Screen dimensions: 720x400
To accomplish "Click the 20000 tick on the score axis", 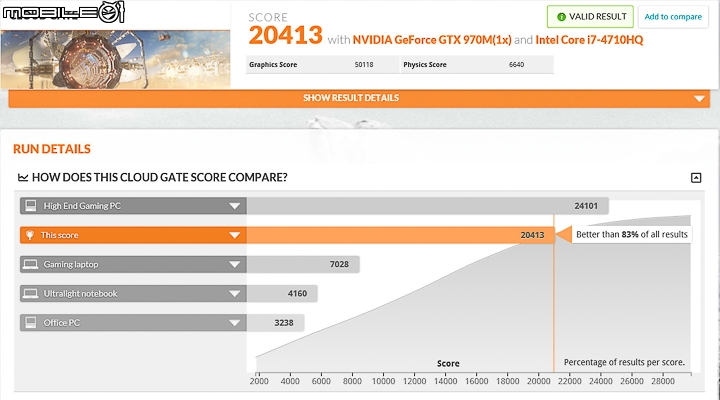I will pos(539,381).
